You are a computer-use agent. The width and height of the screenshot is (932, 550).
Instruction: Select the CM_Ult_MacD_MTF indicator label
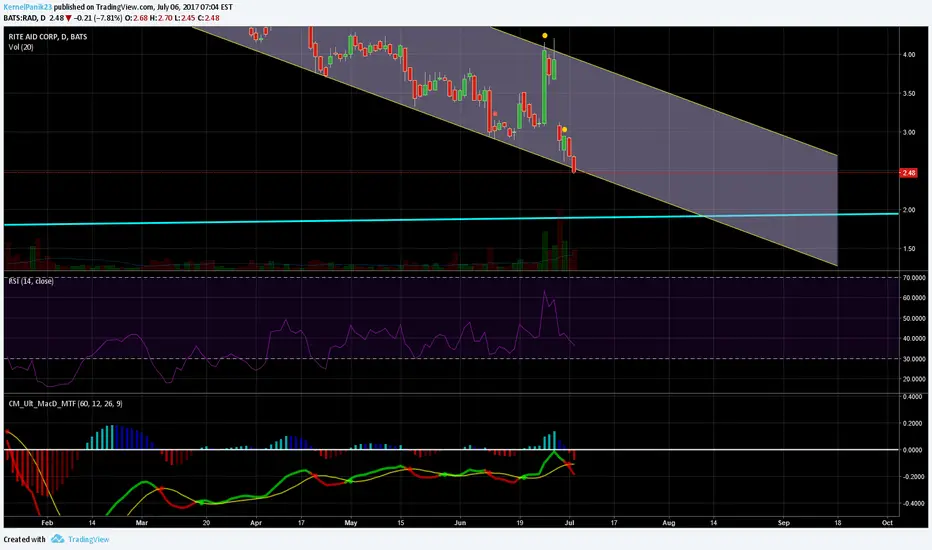(x=65, y=404)
